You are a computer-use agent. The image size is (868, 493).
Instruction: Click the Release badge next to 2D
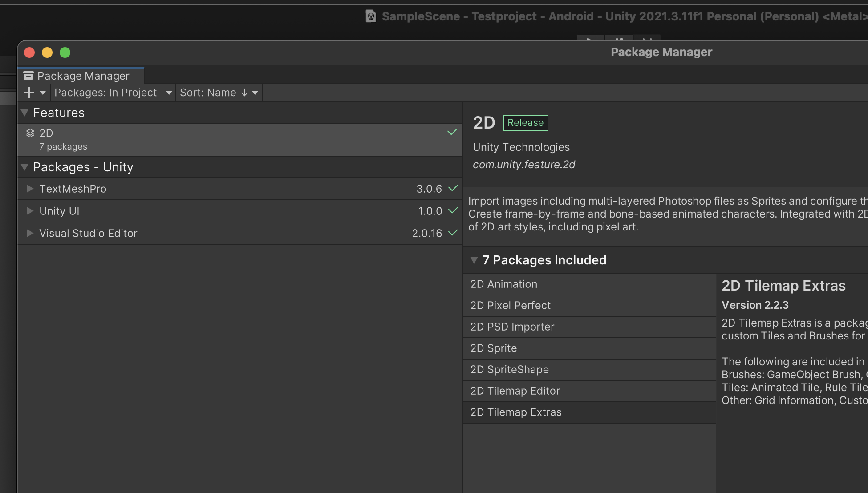point(525,122)
